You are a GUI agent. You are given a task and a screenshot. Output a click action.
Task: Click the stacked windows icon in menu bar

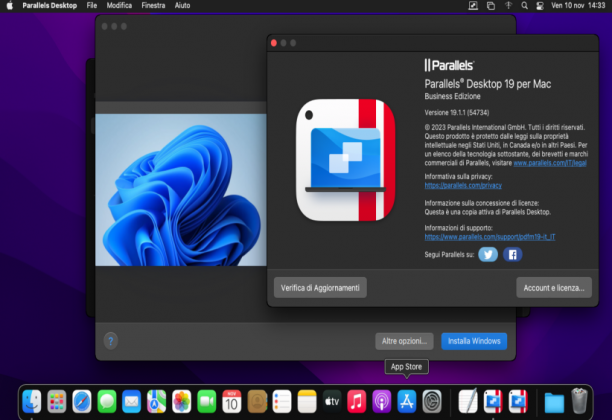(491, 5)
